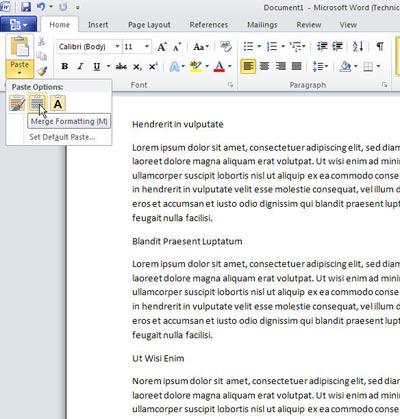
Task: Toggle Subscript formatting
Action: coord(137,66)
